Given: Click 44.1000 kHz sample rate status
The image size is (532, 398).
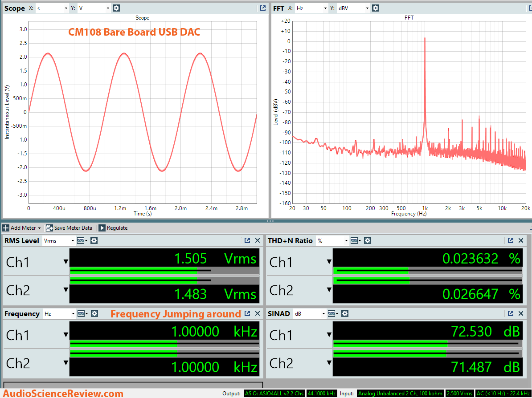Looking at the screenshot, I should [322, 394].
